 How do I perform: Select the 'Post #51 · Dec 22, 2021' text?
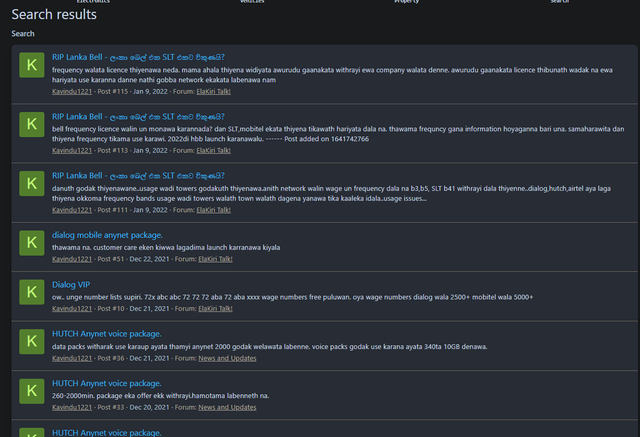(x=133, y=259)
